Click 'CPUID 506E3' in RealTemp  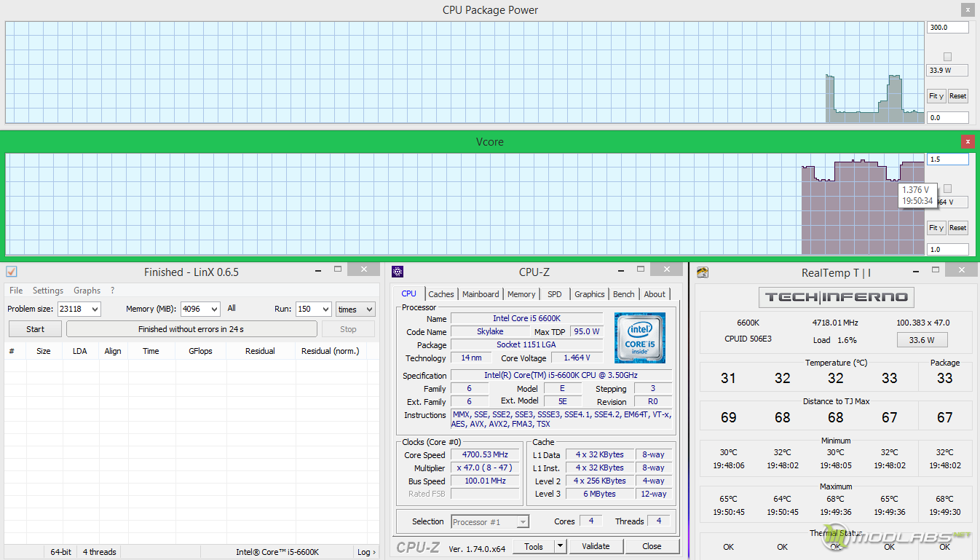coord(748,339)
